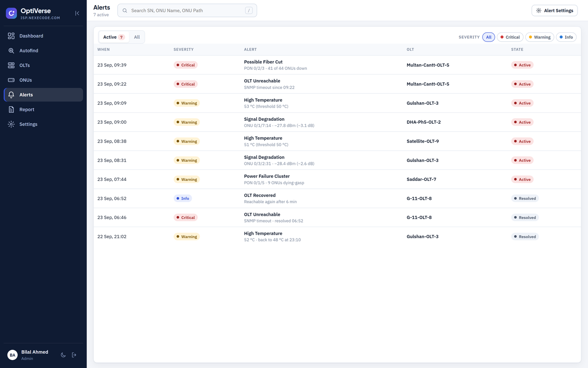Image resolution: width=588 pixels, height=368 pixels.
Task: Log out using the exit icon
Action: pyautogui.click(x=74, y=355)
